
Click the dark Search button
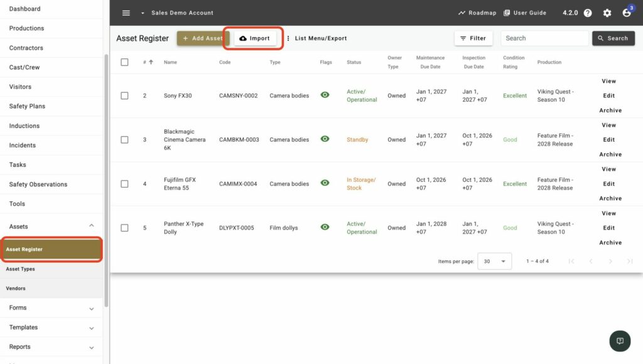coord(613,38)
